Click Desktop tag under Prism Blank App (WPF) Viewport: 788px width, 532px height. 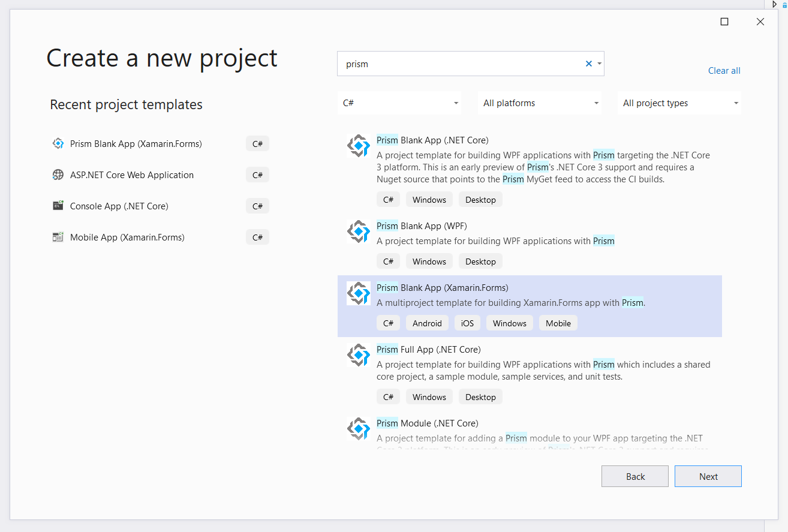[x=480, y=261]
